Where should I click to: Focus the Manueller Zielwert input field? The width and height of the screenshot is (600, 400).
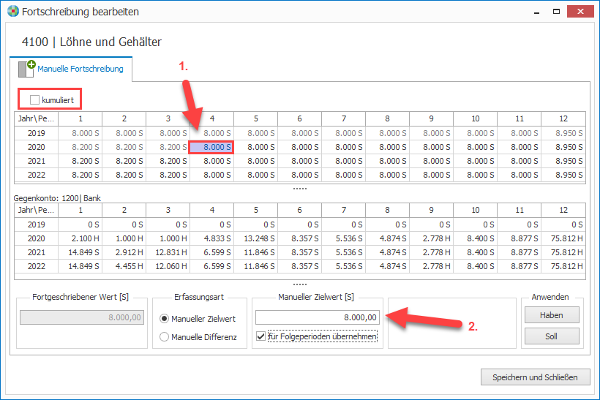click(317, 317)
